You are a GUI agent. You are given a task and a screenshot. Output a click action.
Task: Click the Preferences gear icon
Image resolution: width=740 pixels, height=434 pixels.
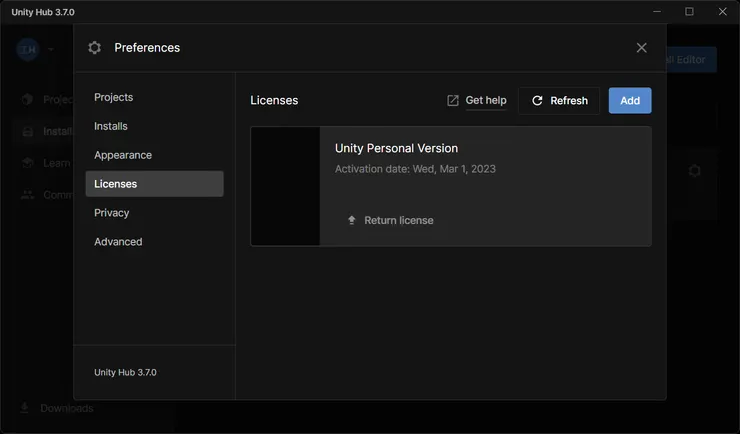click(95, 48)
